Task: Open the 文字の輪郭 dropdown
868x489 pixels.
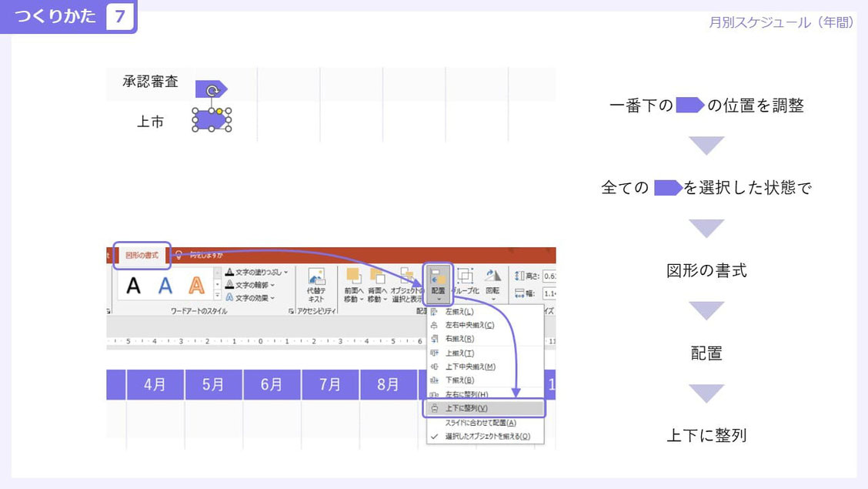Action: 250,285
